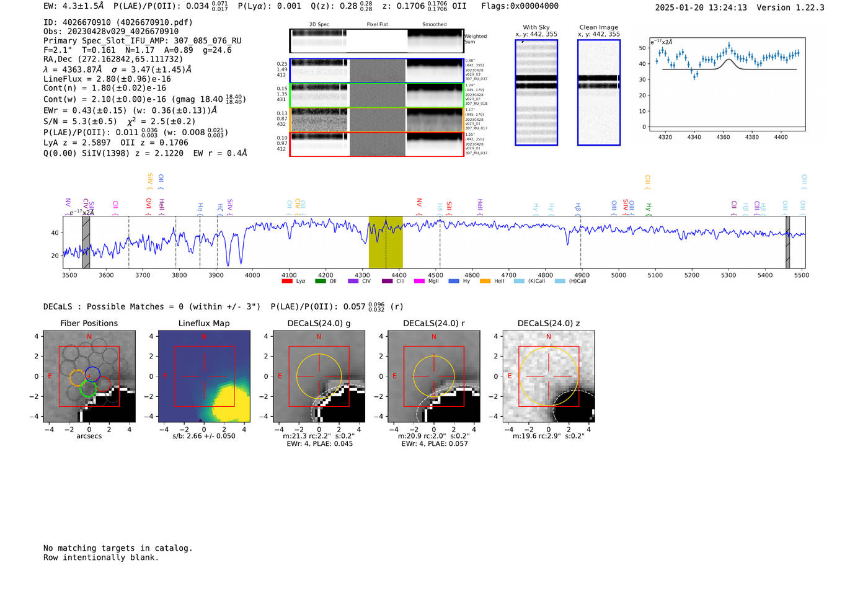This screenshot has width=868, height=591.
Task: Open the Clean Image thumbnail
Action: [599, 92]
